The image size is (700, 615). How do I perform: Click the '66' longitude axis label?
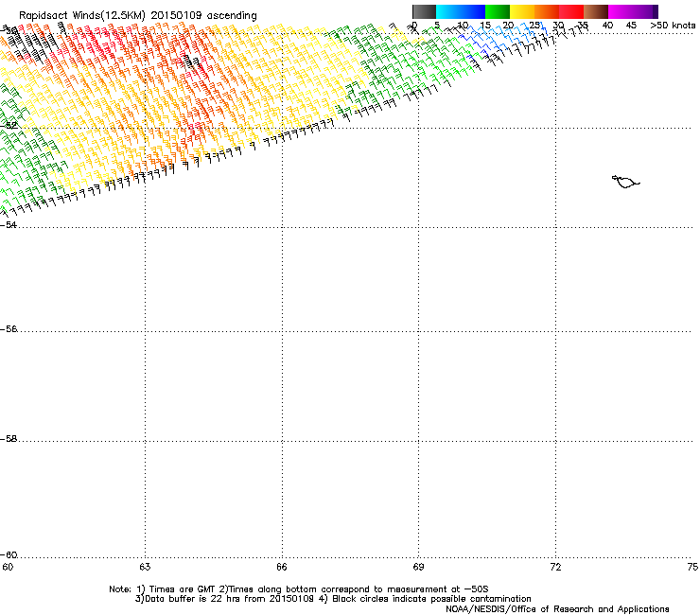coord(282,567)
